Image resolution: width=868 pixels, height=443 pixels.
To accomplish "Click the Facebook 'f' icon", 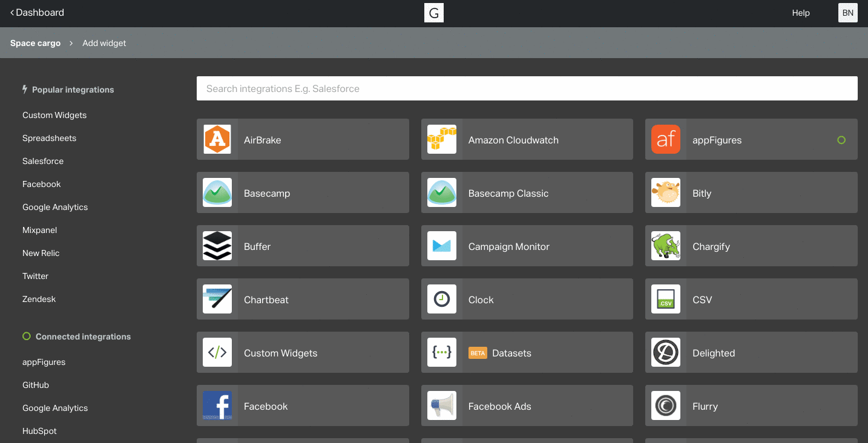I will click(217, 405).
